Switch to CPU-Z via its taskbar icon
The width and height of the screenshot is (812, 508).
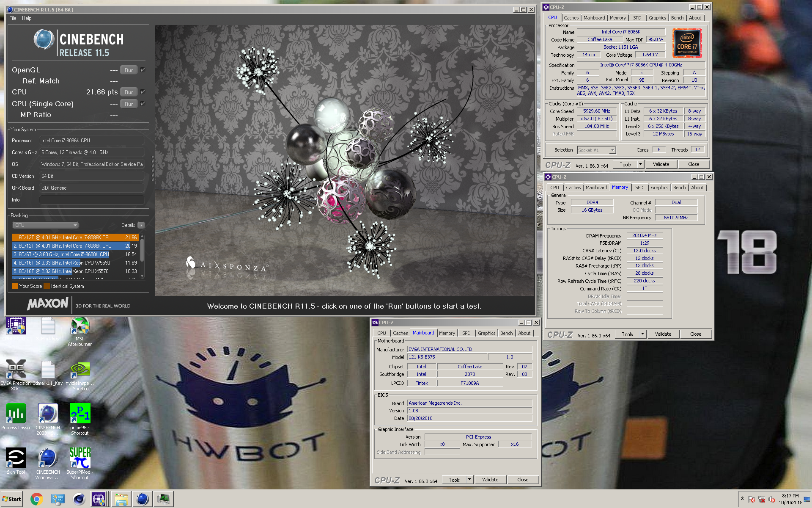pyautogui.click(x=99, y=499)
